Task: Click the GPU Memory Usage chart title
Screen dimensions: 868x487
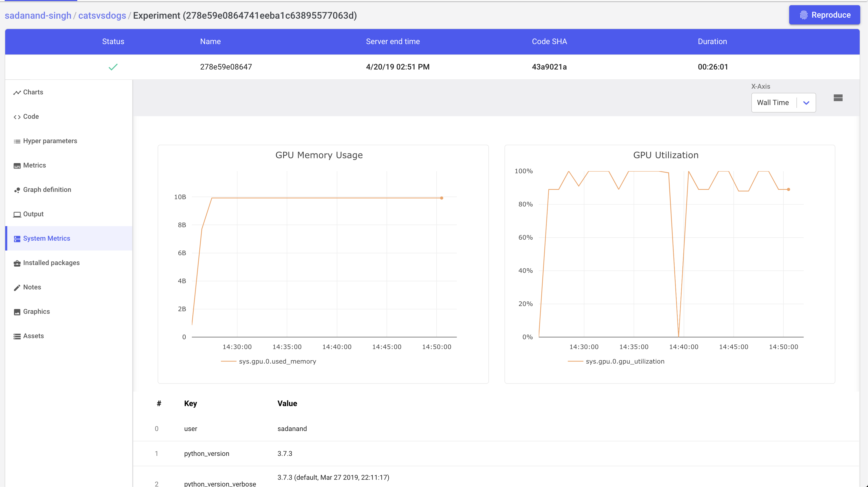Action: click(x=319, y=155)
